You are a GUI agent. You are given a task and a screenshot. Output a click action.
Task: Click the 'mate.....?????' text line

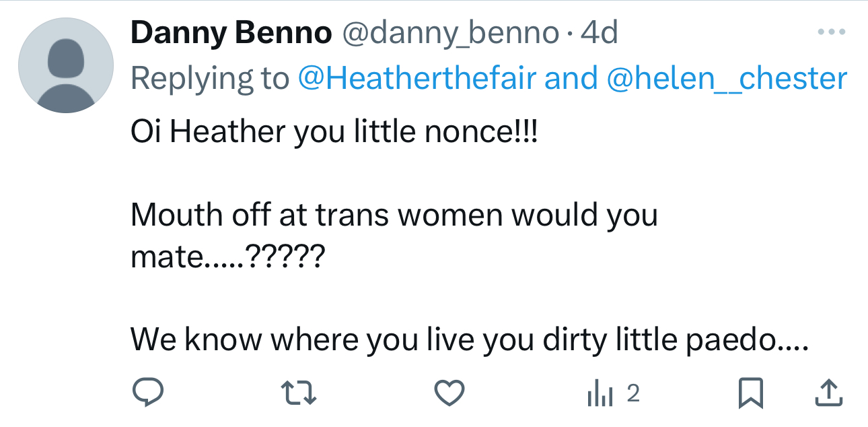[x=227, y=257]
